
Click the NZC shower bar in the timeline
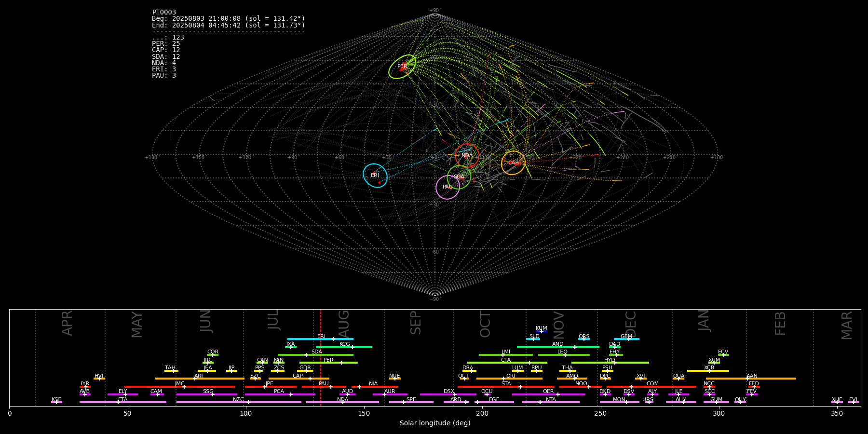tap(239, 402)
